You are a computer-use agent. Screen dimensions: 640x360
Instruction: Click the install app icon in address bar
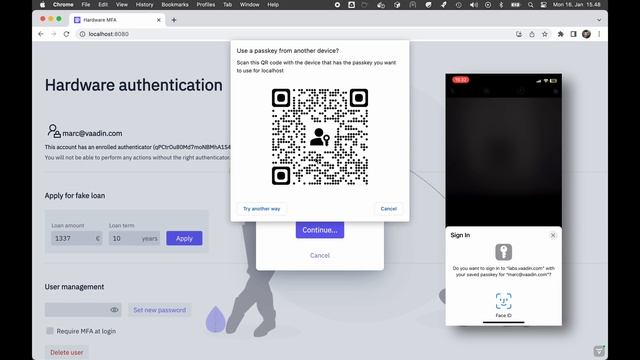[x=519, y=34]
